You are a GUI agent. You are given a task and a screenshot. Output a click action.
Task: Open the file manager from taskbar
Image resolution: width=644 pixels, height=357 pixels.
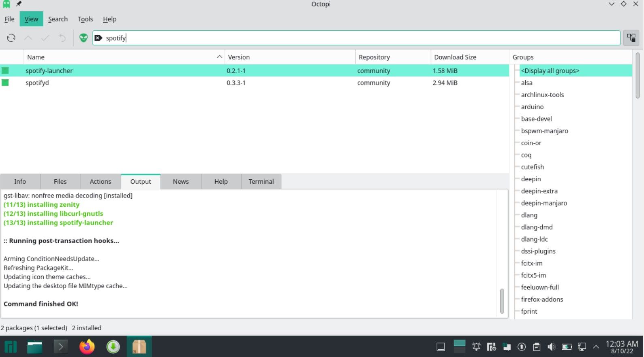pyautogui.click(x=35, y=347)
